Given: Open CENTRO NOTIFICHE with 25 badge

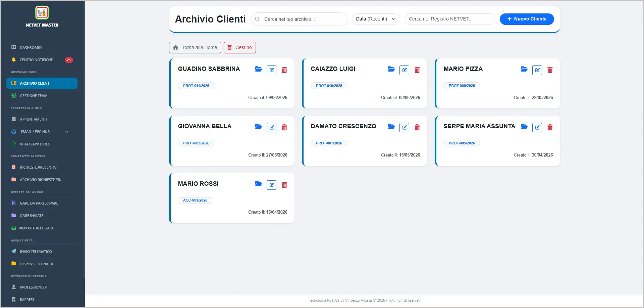Looking at the screenshot, I should click(x=42, y=60).
